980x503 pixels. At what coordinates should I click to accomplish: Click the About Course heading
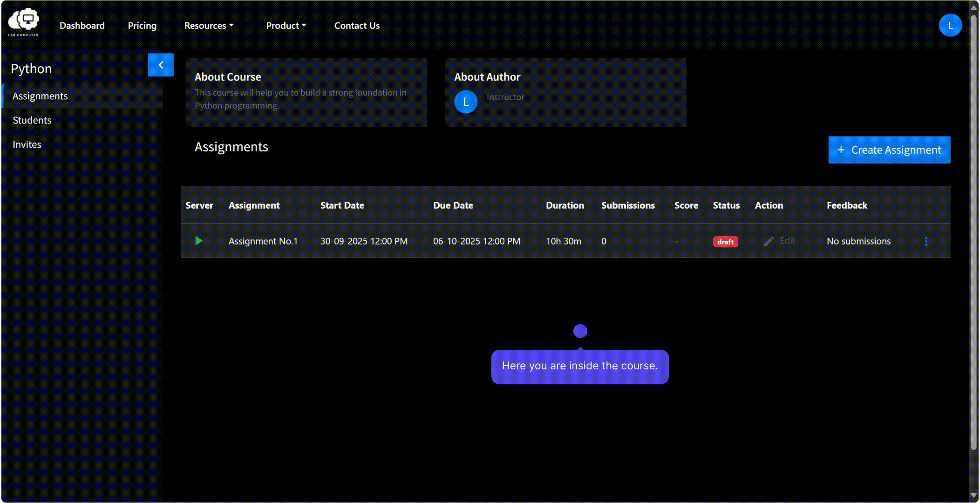[x=228, y=77]
